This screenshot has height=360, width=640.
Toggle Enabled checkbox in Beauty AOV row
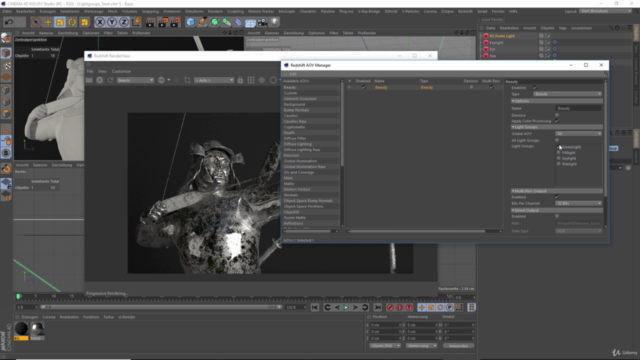(364, 87)
